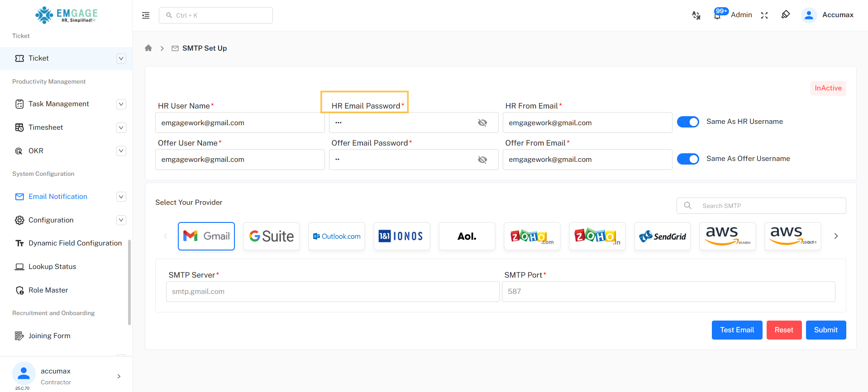Expand the OKR chevron
This screenshot has width=868, height=392.
[x=121, y=151]
